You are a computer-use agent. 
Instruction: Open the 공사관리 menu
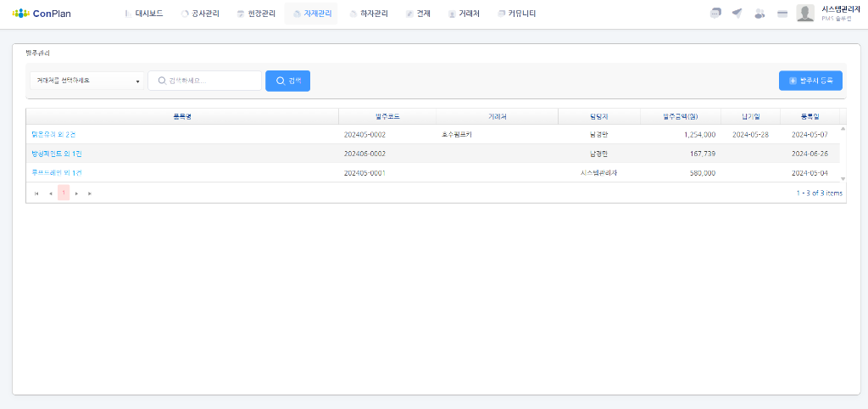tap(200, 14)
